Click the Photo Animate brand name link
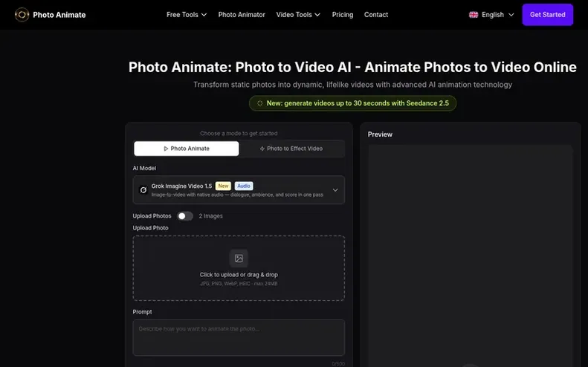The height and width of the screenshot is (367, 588). pyautogui.click(x=59, y=15)
